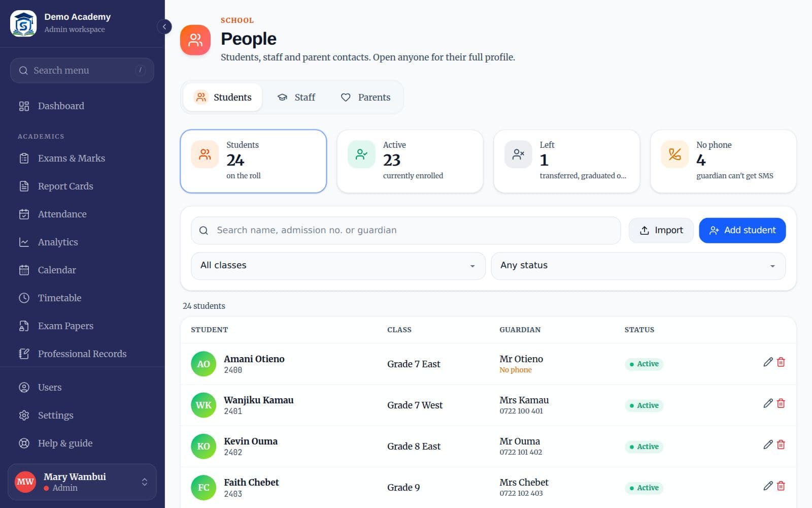Screen dimensions: 812x508
Task: Click the AO avatar for Amani Otieno
Action: coord(204,364)
